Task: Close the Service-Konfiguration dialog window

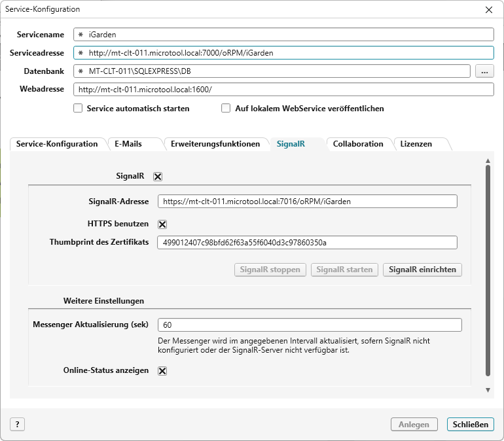Action: [488, 9]
